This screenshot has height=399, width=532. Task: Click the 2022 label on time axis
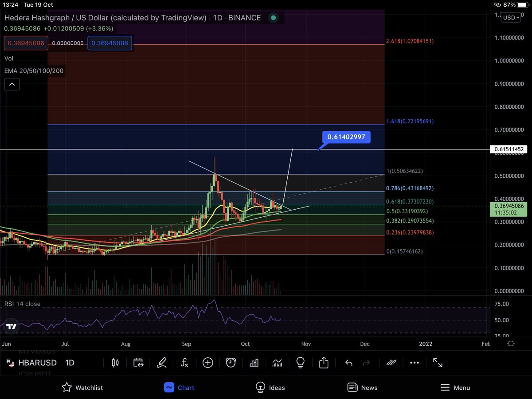426,344
